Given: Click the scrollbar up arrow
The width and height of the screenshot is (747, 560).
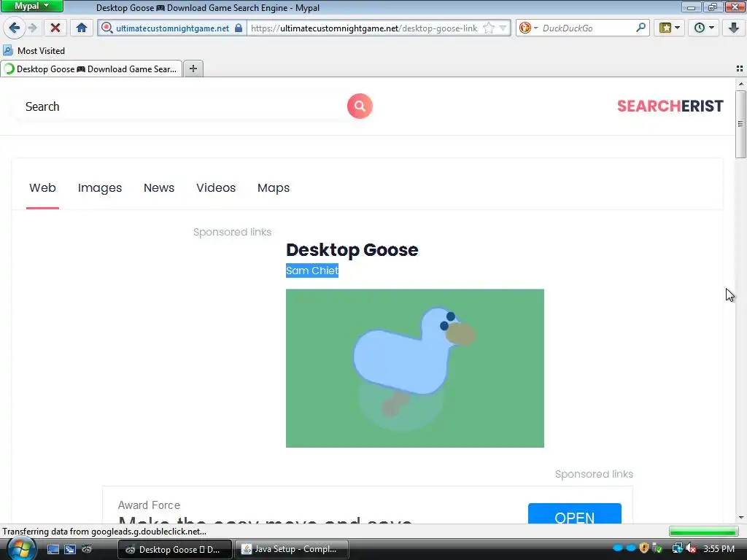Looking at the screenshot, I should point(740,84).
